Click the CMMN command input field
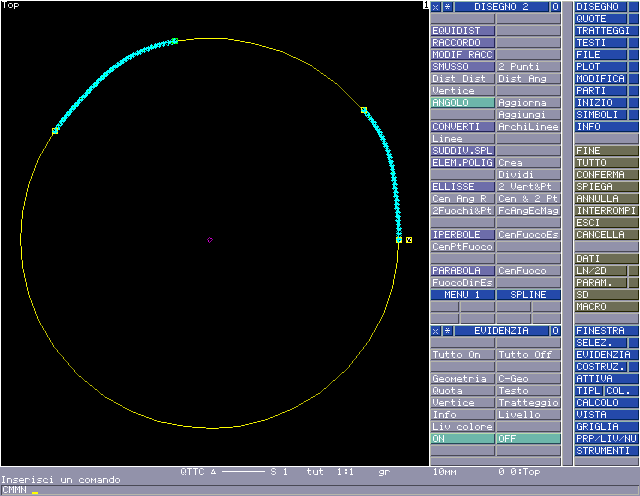This screenshot has height=496, width=640. click(320, 490)
